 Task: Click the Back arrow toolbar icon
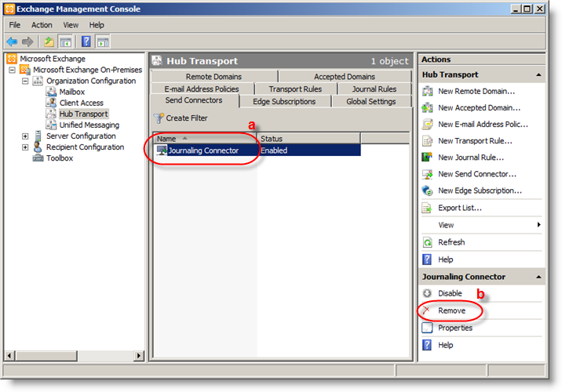[12, 42]
